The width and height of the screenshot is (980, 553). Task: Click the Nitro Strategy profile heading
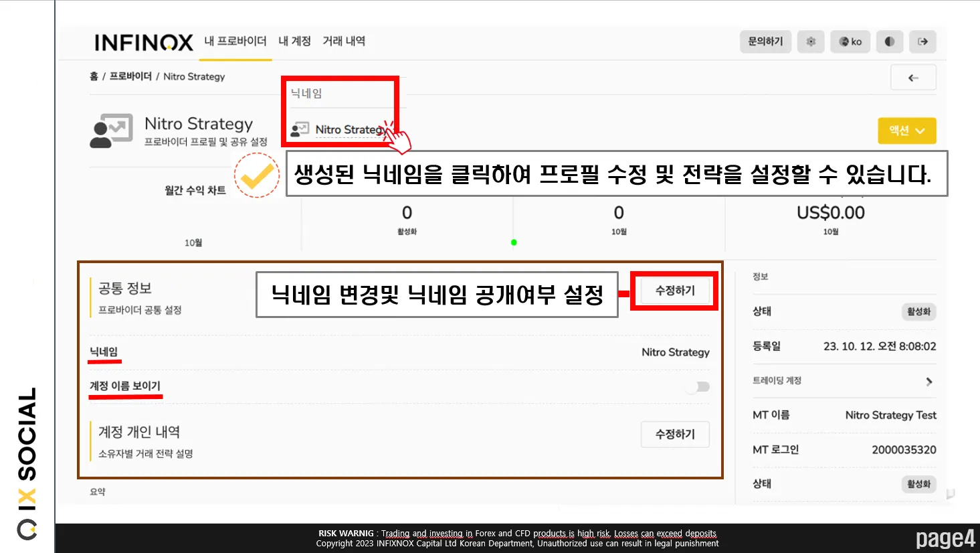click(199, 124)
